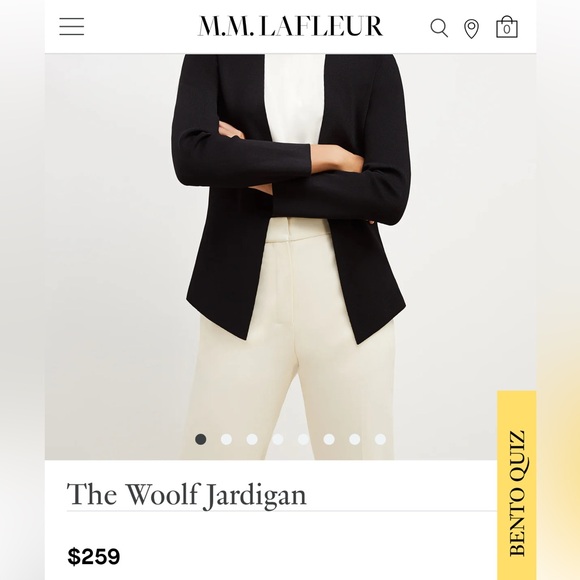Viewport: 580px width, 580px height.
Task: Jump to fifth product image dot
Action: point(303,439)
